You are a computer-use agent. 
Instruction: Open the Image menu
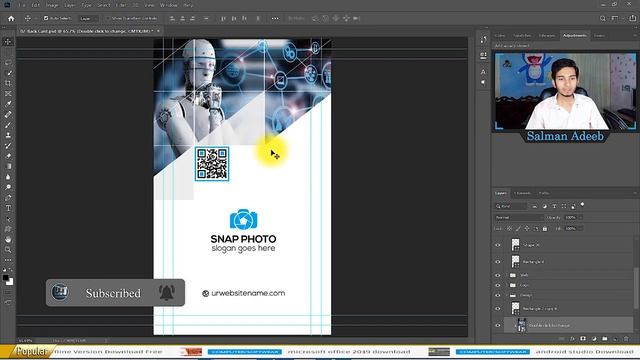point(52,5)
